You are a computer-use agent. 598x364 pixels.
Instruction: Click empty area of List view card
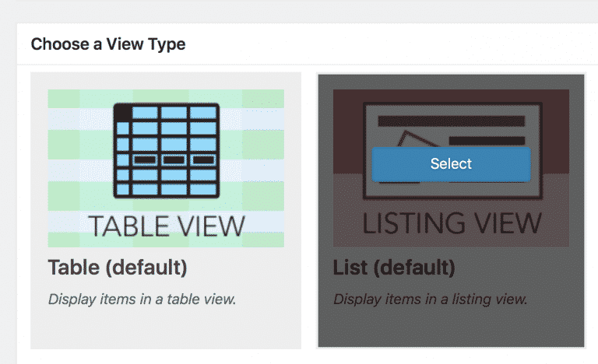click(451, 327)
